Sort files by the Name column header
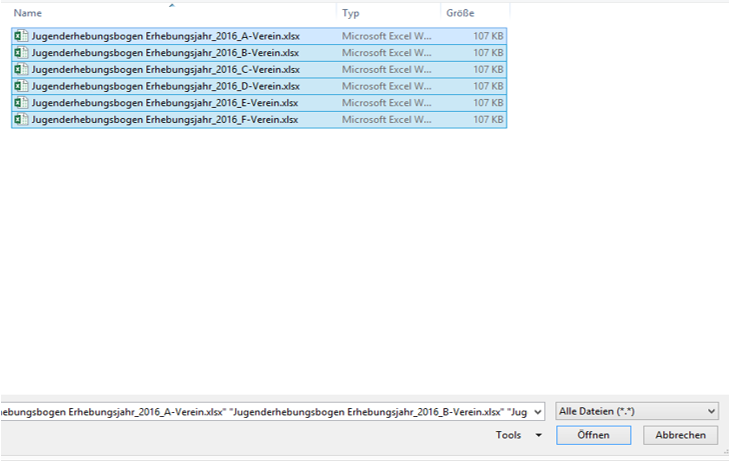The image size is (730, 461). [28, 14]
